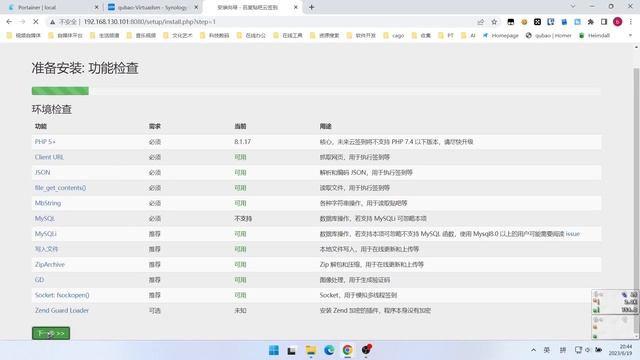This screenshot has height=360, width=640.
Task: Open the Zend Guard Loader link
Action: click(62, 310)
